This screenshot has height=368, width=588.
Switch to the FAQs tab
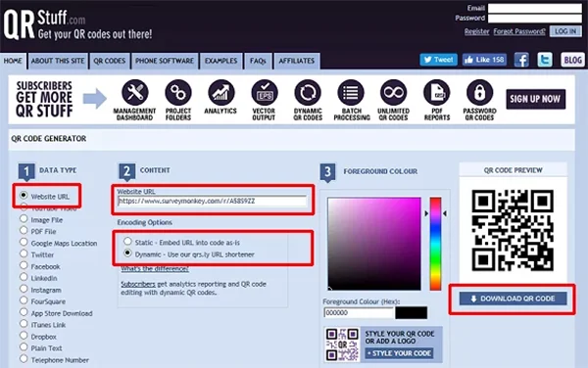pyautogui.click(x=258, y=61)
